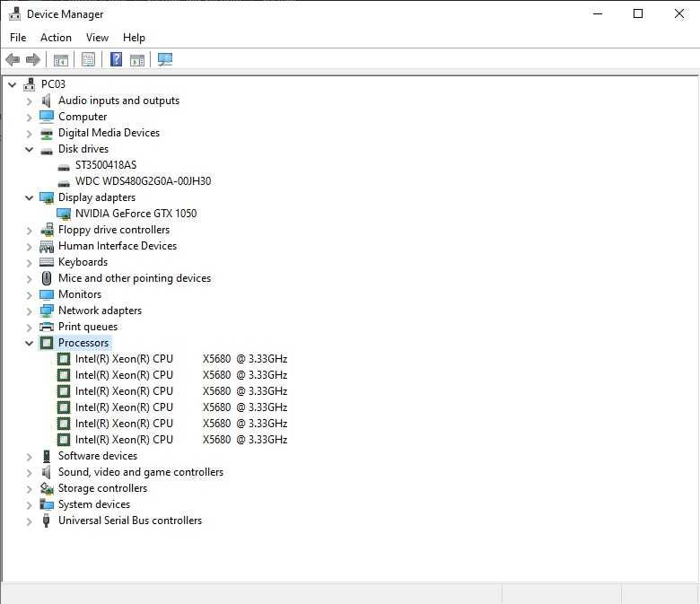Open the Action menu

pyautogui.click(x=56, y=38)
